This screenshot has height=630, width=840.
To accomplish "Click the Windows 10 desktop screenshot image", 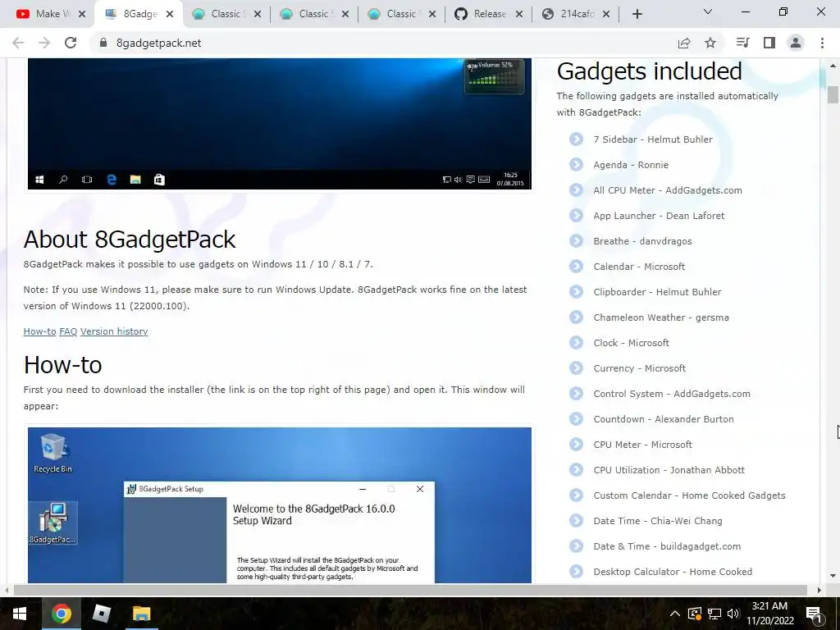I will tap(280, 124).
